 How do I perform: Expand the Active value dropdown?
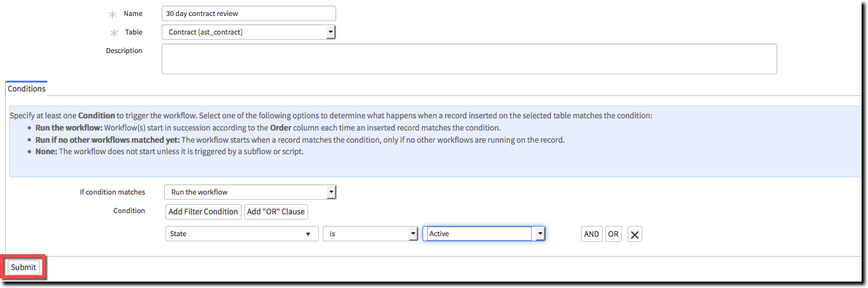point(484,234)
